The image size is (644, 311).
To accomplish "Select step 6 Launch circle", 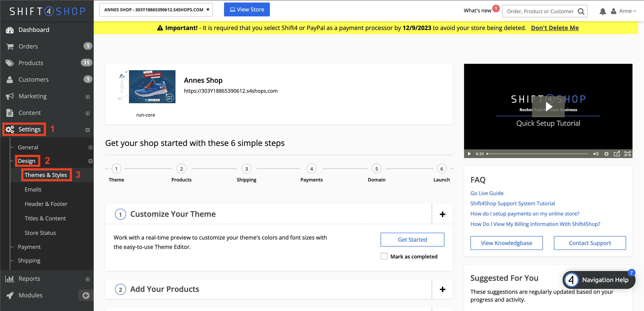I will tap(441, 169).
